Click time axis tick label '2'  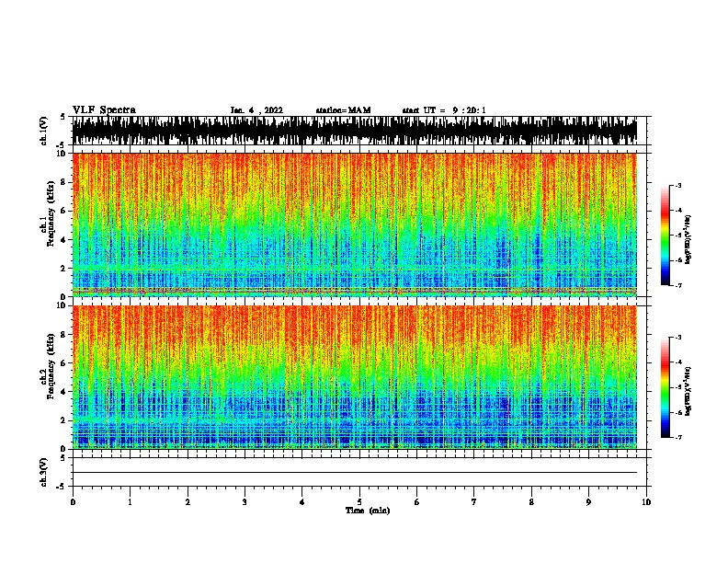pyautogui.click(x=188, y=502)
